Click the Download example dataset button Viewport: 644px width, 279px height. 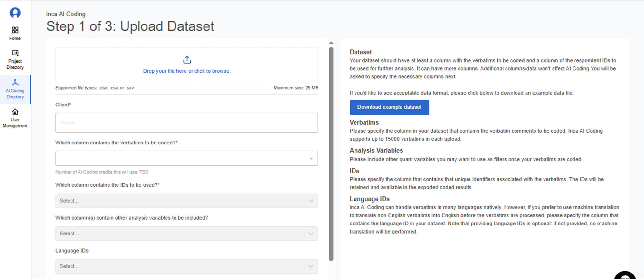[389, 107]
